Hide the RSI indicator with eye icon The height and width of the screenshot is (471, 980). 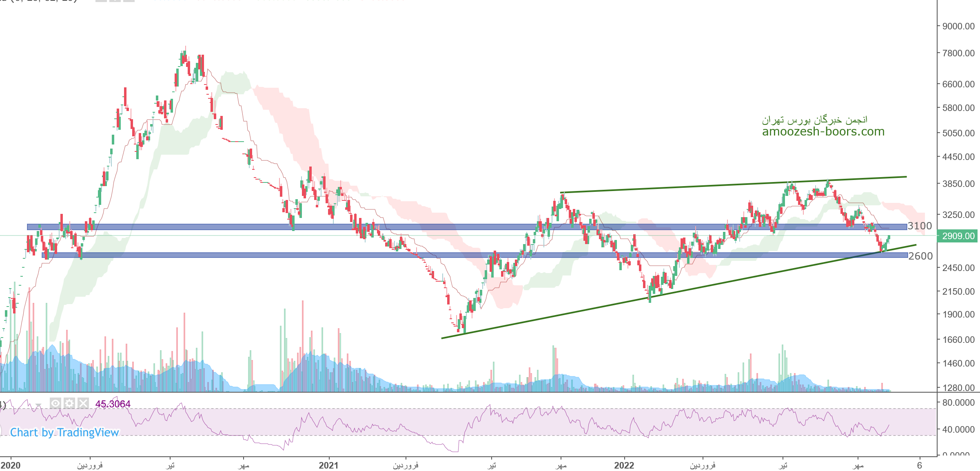(x=55, y=404)
